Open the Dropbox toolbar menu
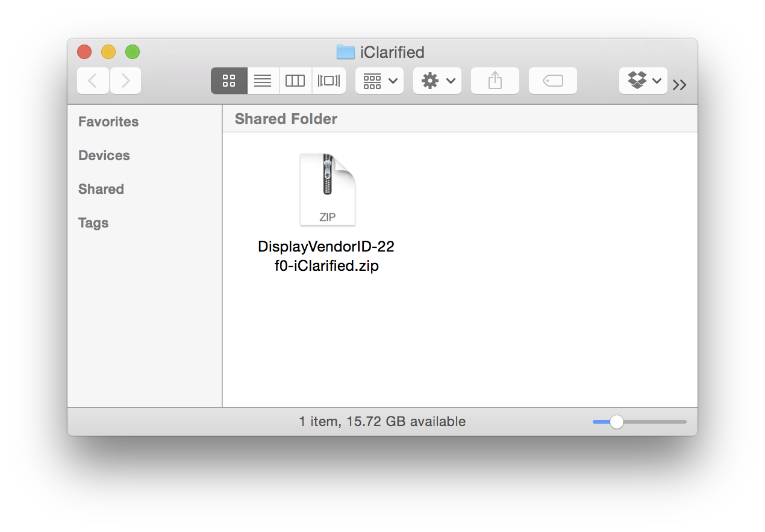Image resolution: width=765 pixels, height=532 pixels. click(x=643, y=81)
